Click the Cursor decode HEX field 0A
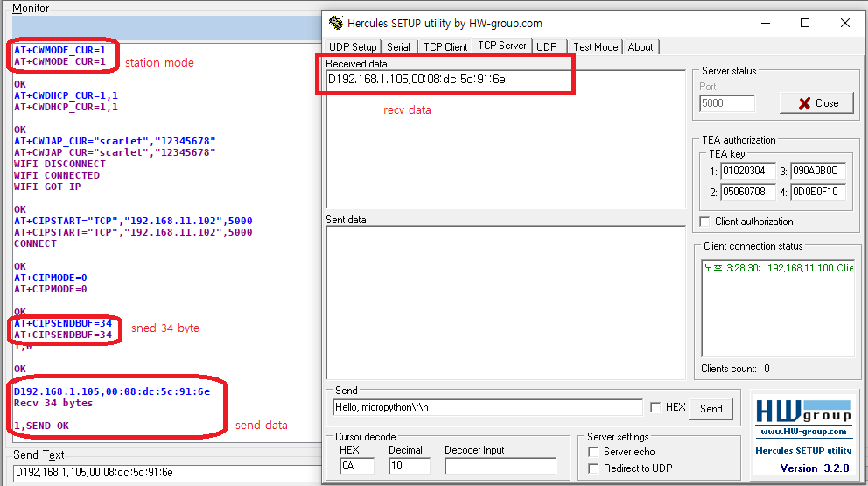 (x=356, y=466)
